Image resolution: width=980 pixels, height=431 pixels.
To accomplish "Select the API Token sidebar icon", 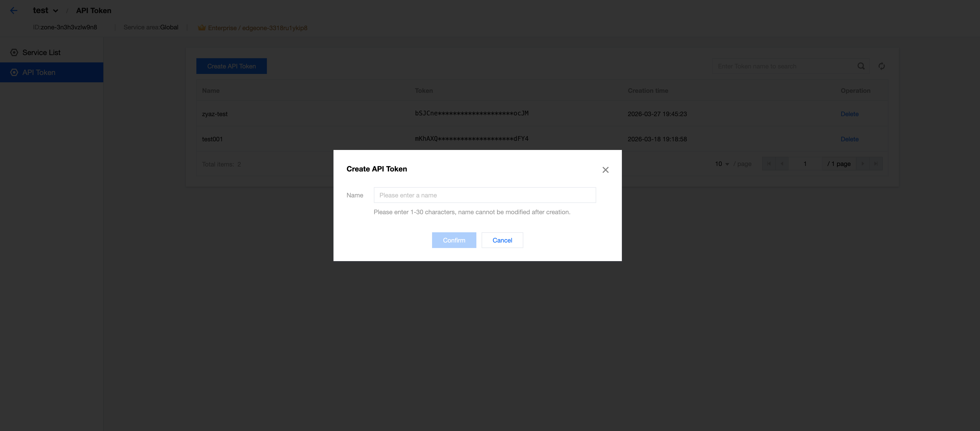I will pyautogui.click(x=14, y=72).
